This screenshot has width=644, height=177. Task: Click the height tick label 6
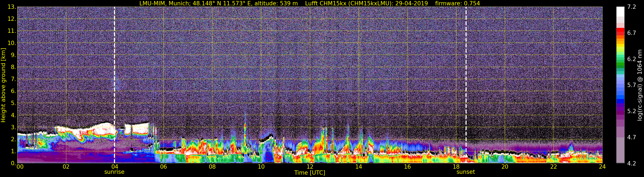tap(13, 91)
